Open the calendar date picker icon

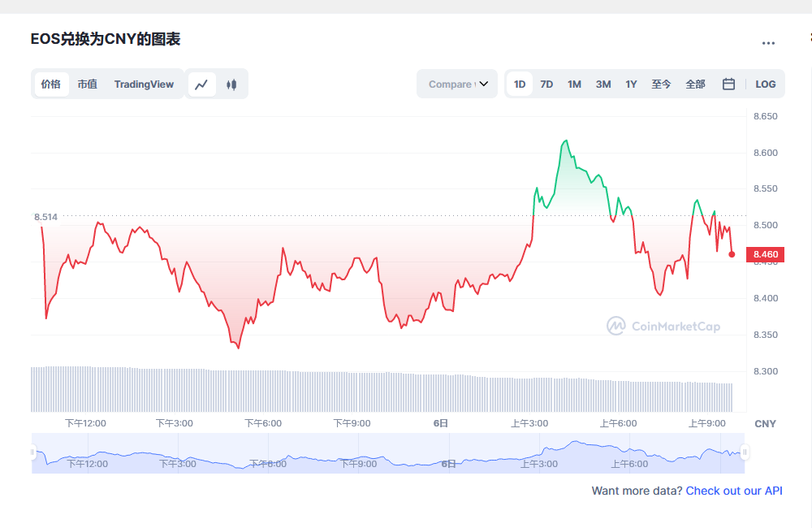tap(728, 84)
